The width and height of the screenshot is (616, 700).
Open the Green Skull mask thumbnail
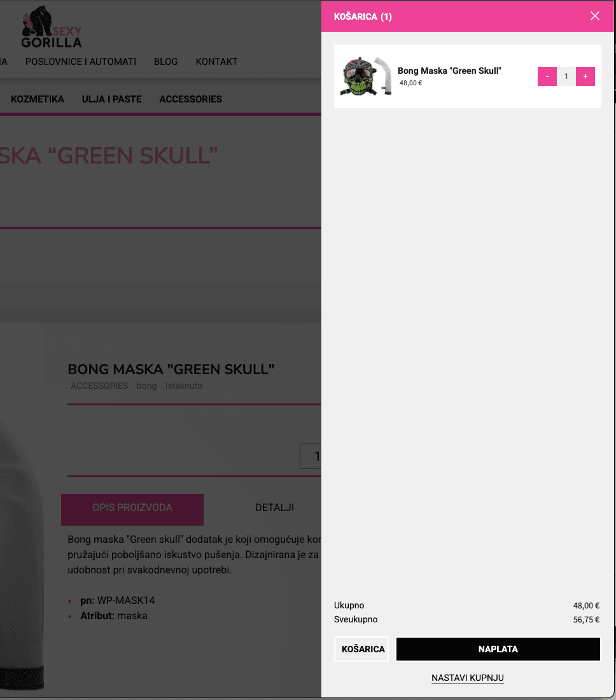click(366, 76)
